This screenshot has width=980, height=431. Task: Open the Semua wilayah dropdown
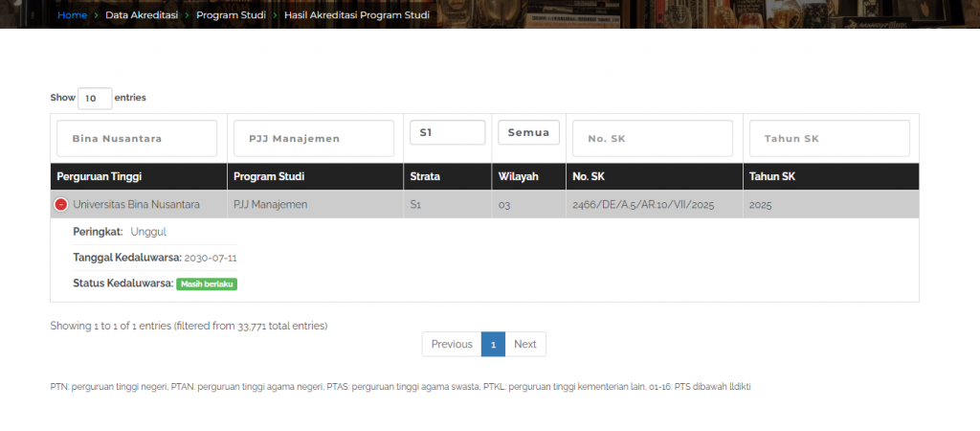tap(528, 132)
